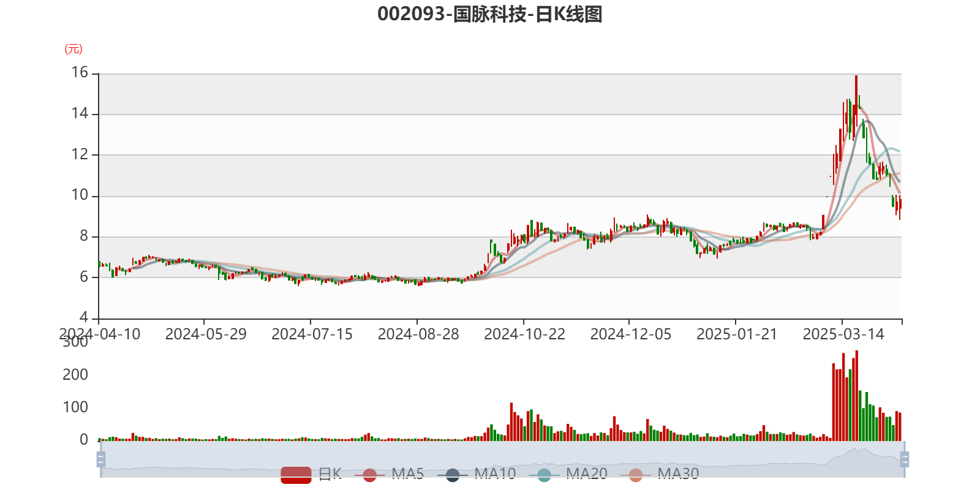Click the 2025-03-14 date label
This screenshot has width=980, height=490.
tap(843, 334)
